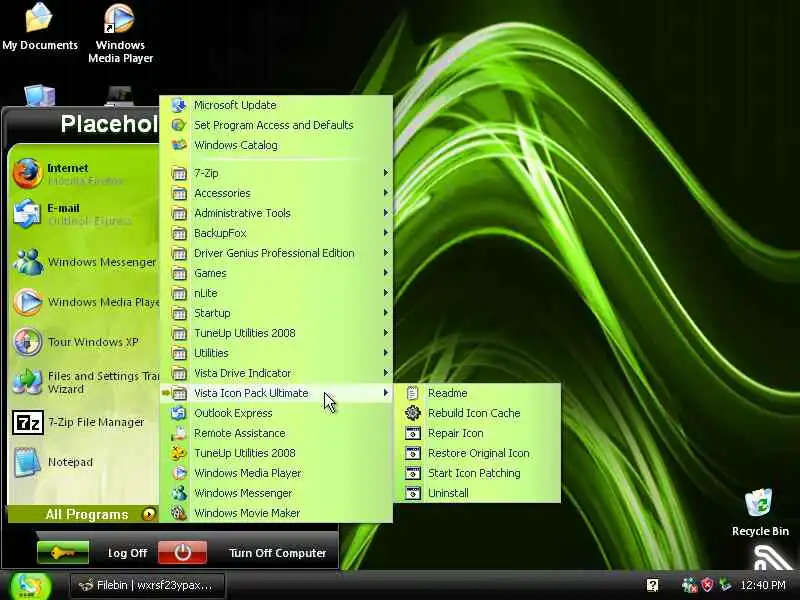Click Files and Settings Transfer Wizard icon

coord(28,382)
